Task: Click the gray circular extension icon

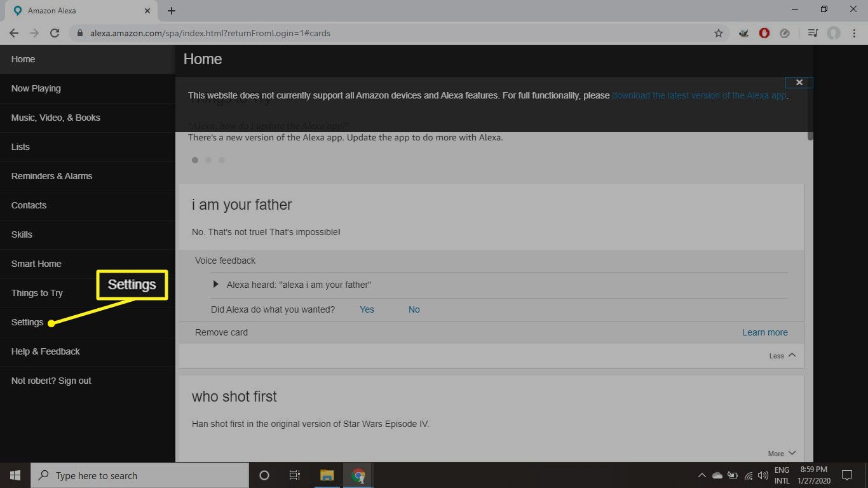Action: click(x=785, y=33)
